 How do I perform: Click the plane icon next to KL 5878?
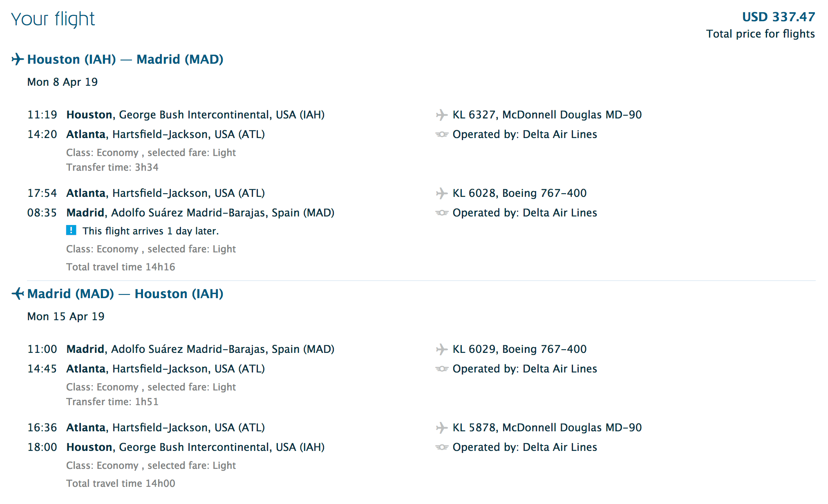441,428
